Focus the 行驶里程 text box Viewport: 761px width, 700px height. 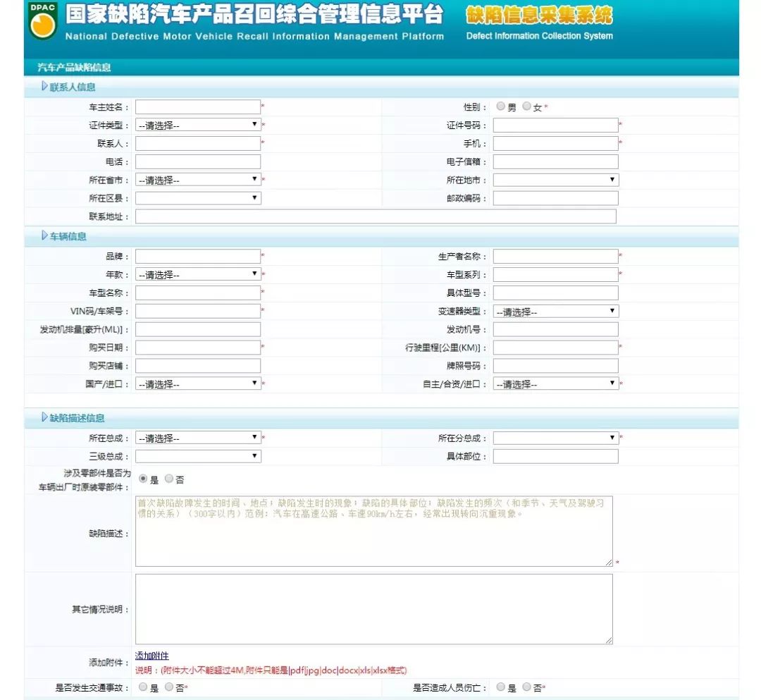[556, 348]
